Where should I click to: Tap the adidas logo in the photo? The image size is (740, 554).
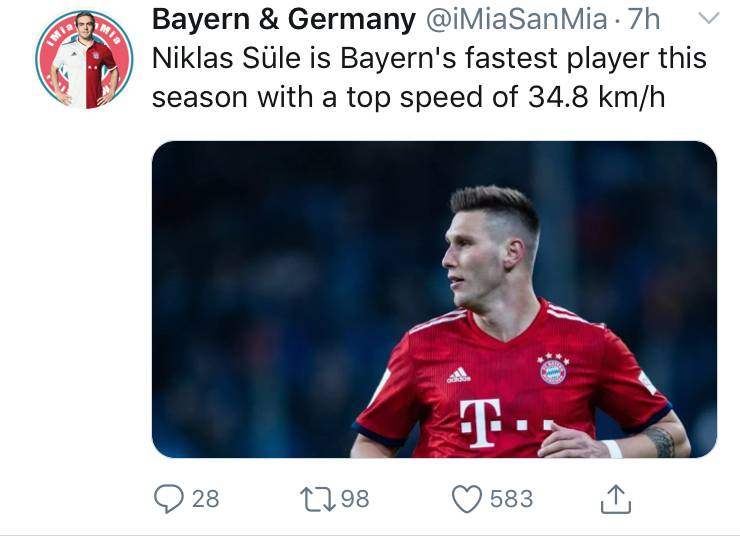tap(459, 375)
